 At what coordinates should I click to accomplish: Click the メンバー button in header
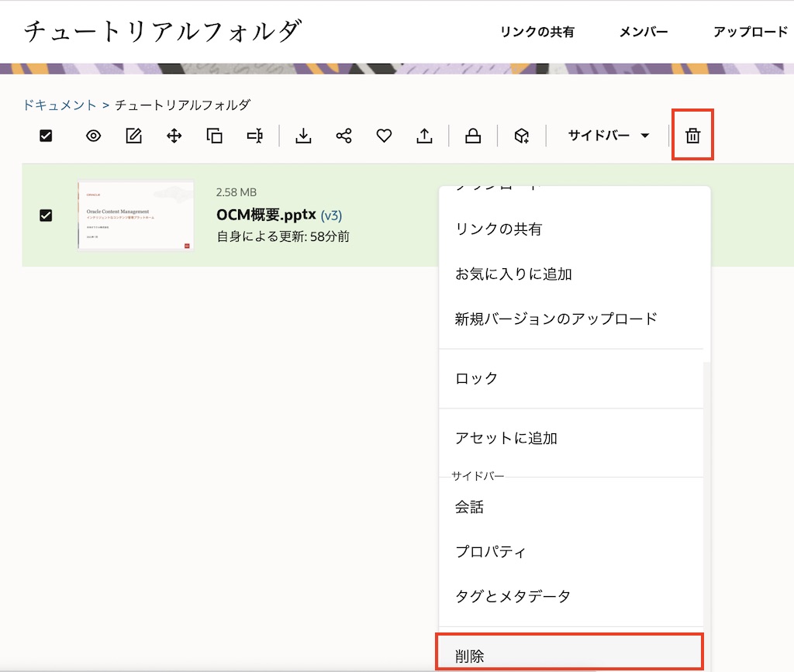point(644,32)
